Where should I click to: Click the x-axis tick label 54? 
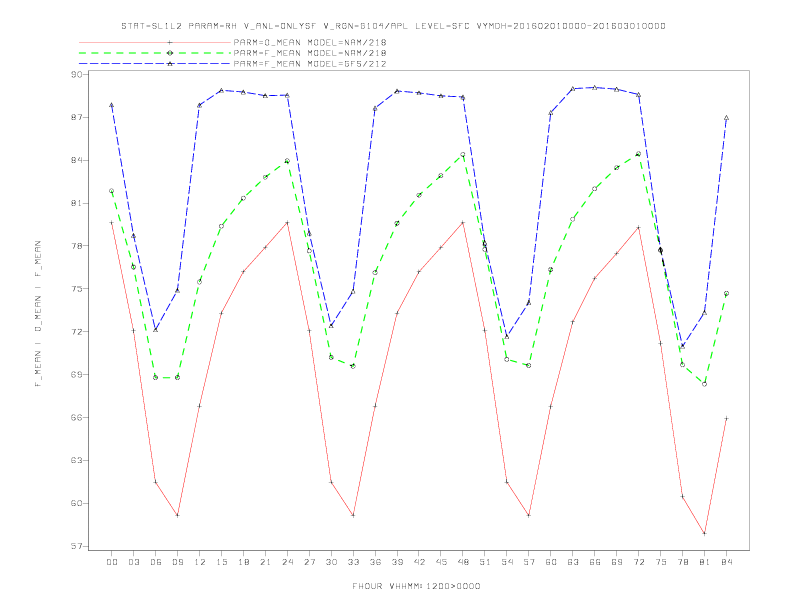click(x=507, y=562)
